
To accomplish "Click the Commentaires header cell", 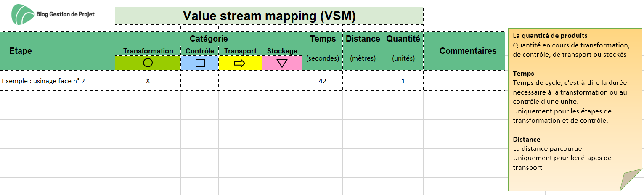I will point(468,51).
